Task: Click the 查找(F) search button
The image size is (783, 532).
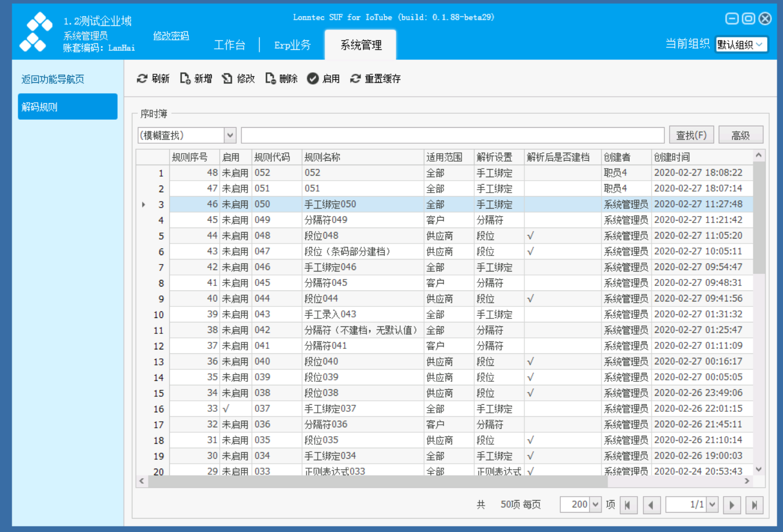Action: (x=691, y=135)
